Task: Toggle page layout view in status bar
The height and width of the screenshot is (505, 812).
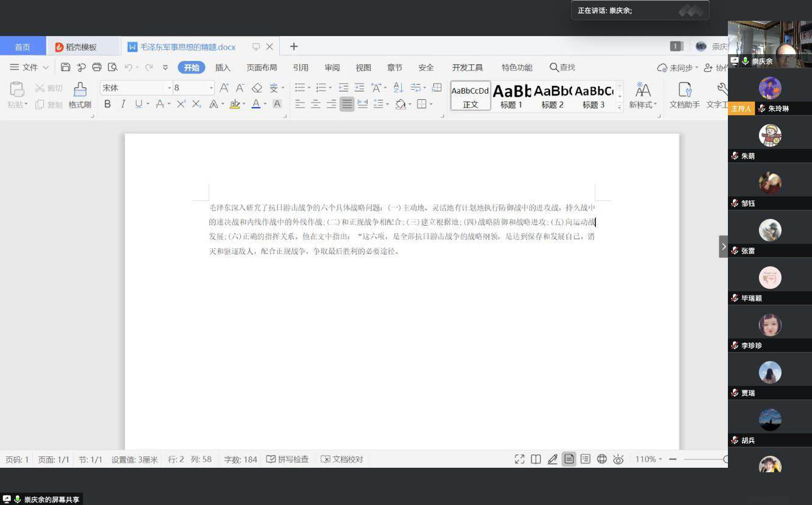Action: coord(569,459)
